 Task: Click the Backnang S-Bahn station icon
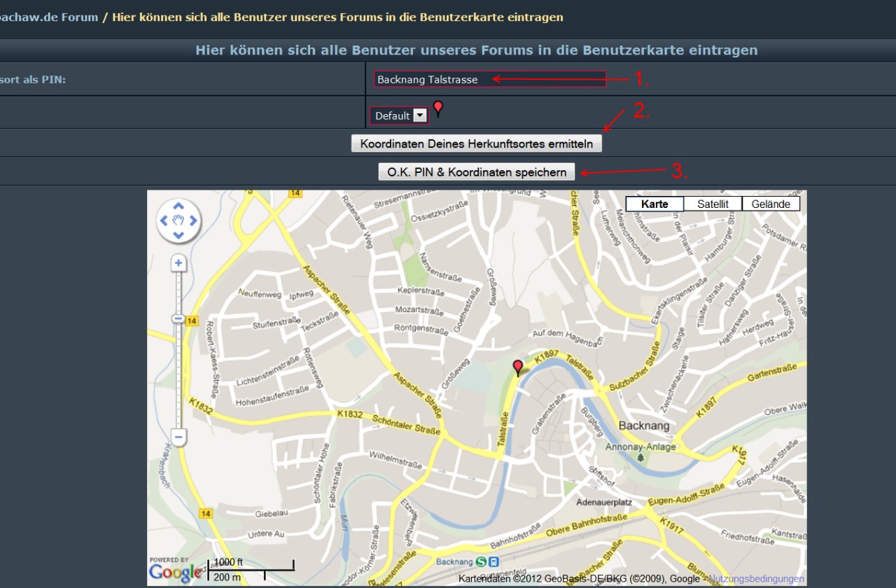click(481, 561)
